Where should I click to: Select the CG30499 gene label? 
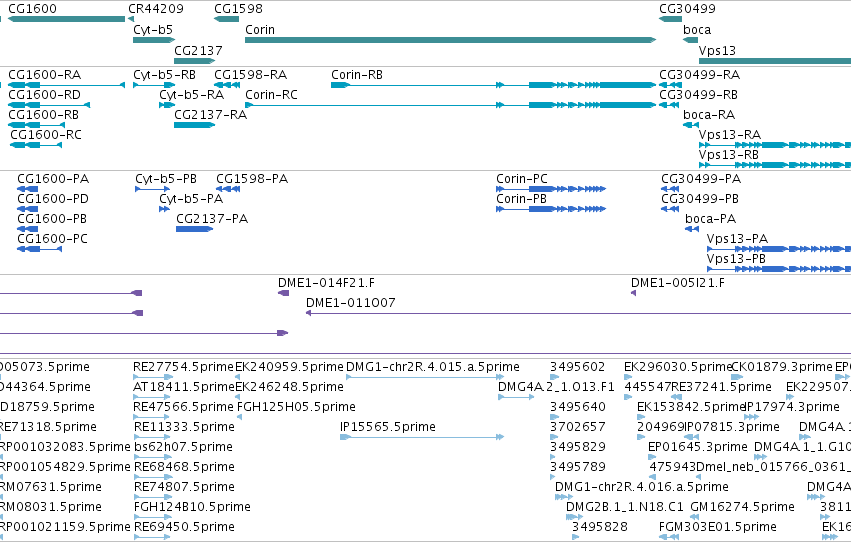click(x=687, y=9)
